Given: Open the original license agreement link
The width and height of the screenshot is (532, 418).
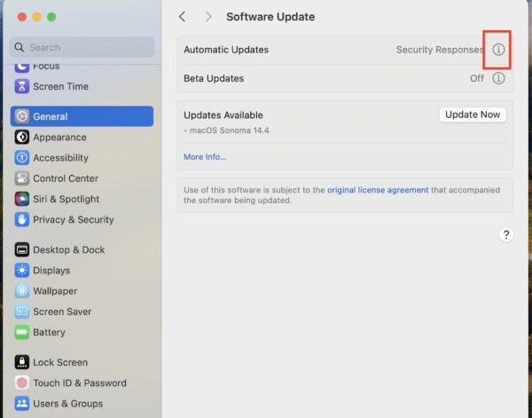Looking at the screenshot, I should (378, 190).
